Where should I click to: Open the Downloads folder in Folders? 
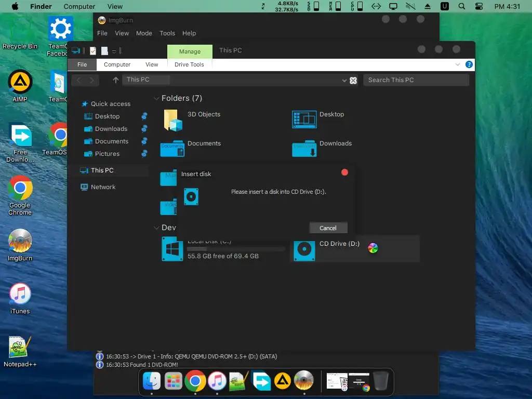322,148
